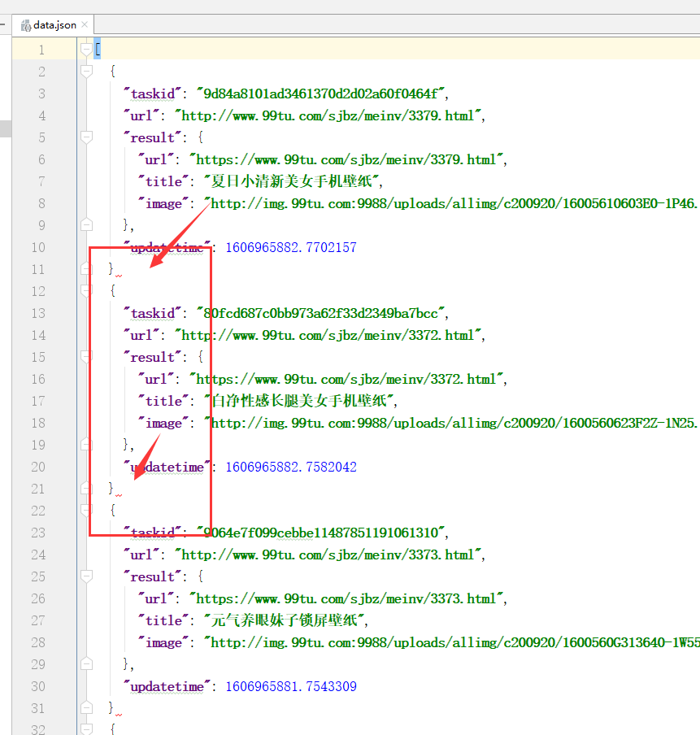The width and height of the screenshot is (700, 735).
Task: Click the https url on line 26
Action: pos(346,598)
